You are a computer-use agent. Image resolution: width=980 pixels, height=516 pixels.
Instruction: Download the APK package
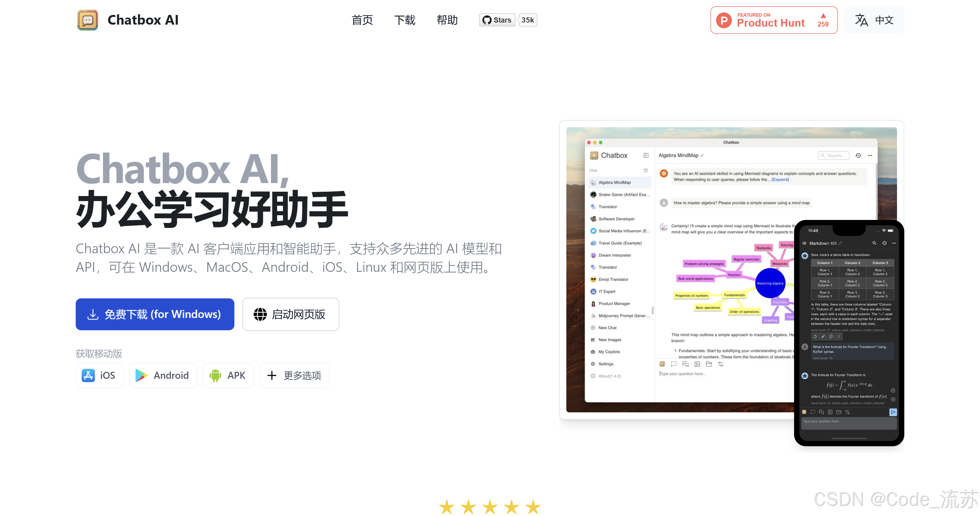point(228,375)
